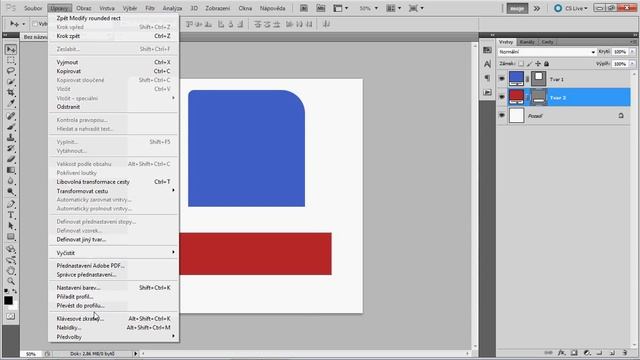Open the Krytí opacity slider arrow

632,52
